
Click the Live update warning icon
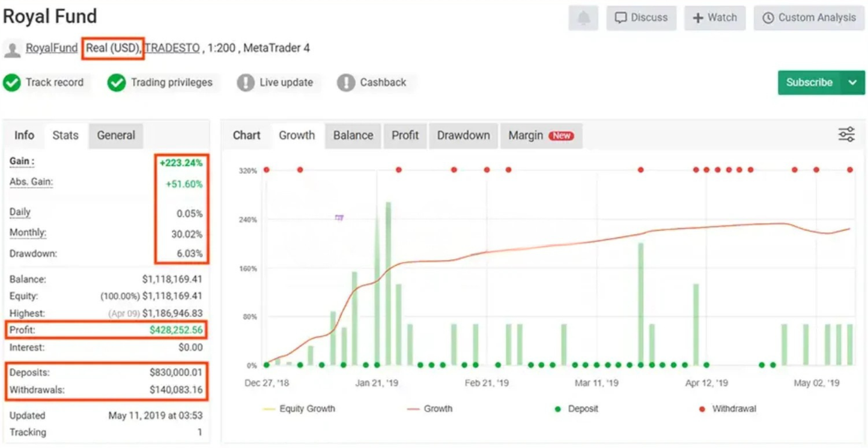click(x=246, y=82)
